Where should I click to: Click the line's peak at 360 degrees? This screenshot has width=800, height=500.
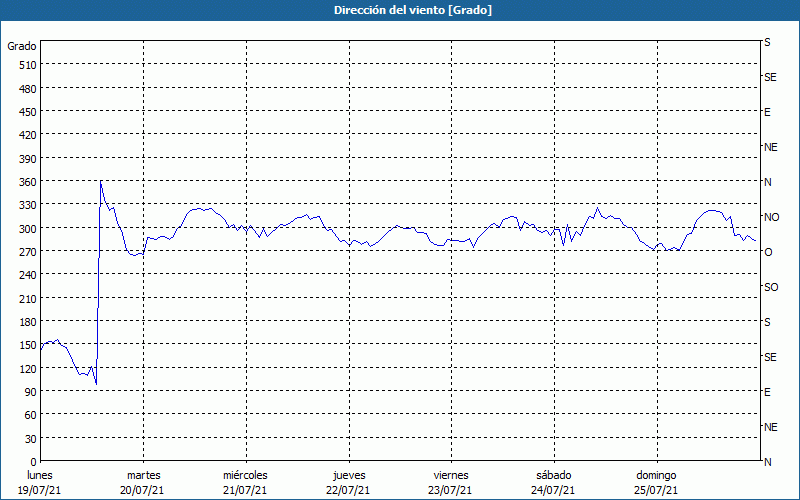pos(101,181)
